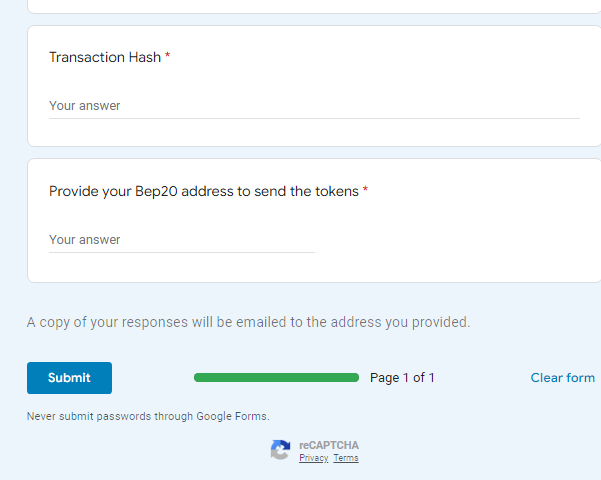601x480 pixels.
Task: Open the reCAPTCHA Terms link
Action: (346, 458)
